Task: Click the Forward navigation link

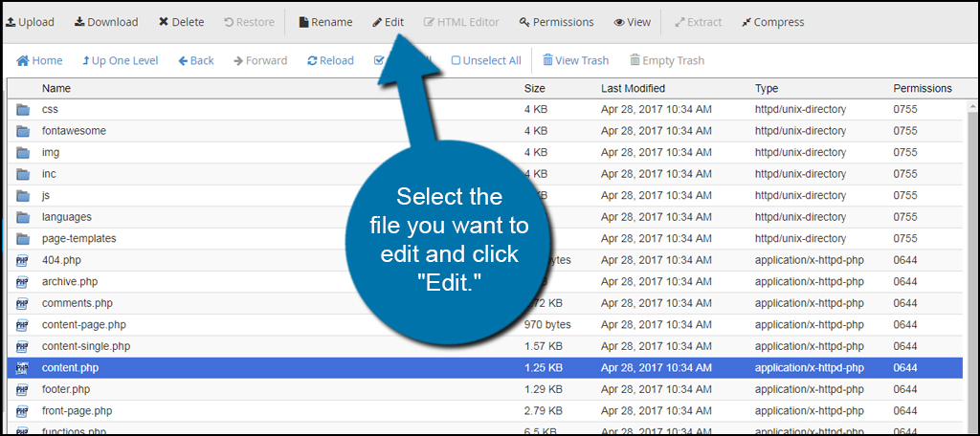Action: (x=260, y=60)
